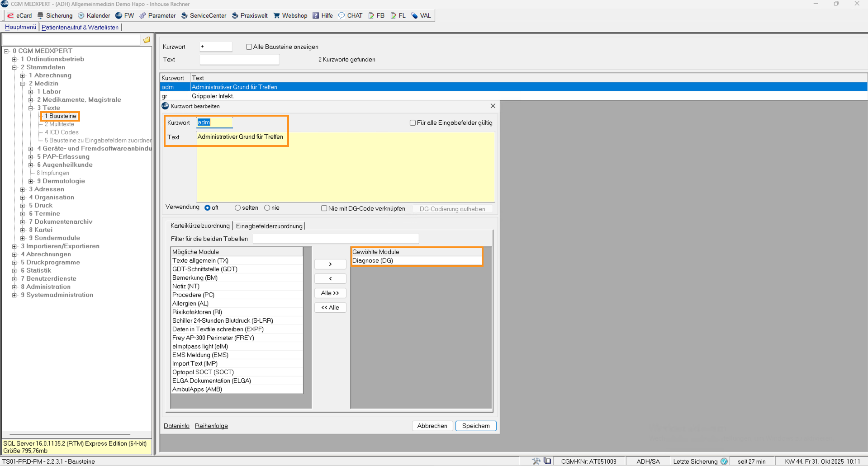Switch to Einagbefelderzuordnung tab
Viewport: 868px width, 466px height.
[x=269, y=226]
